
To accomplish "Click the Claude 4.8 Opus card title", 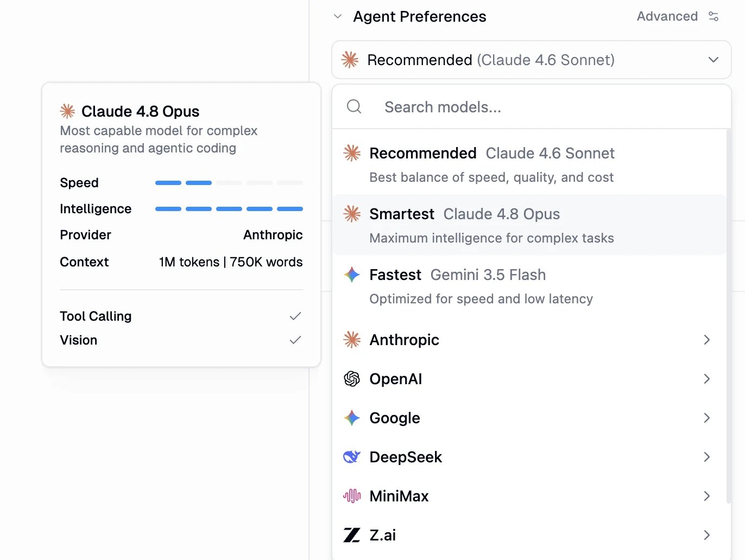I will [140, 111].
